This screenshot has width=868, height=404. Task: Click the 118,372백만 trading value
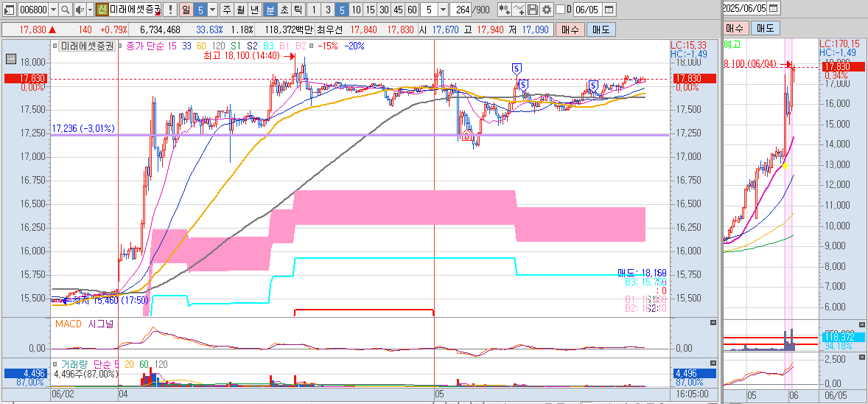click(289, 29)
